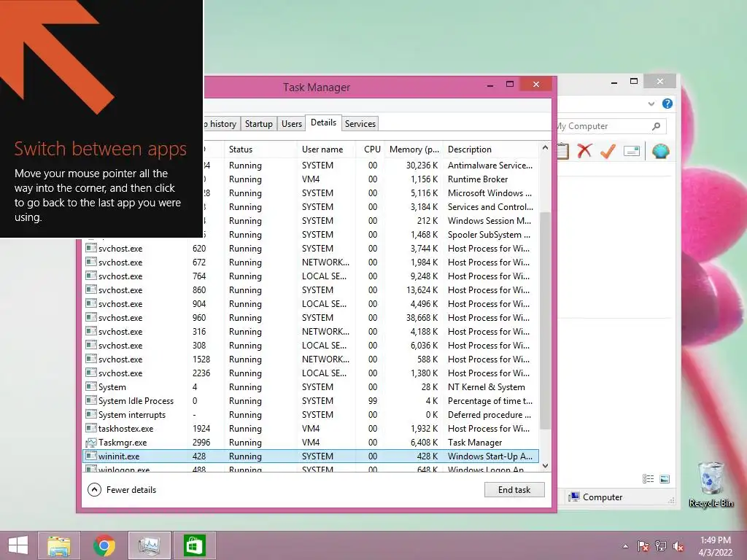
Task: Maximize the Task Manager window
Action: point(510,85)
